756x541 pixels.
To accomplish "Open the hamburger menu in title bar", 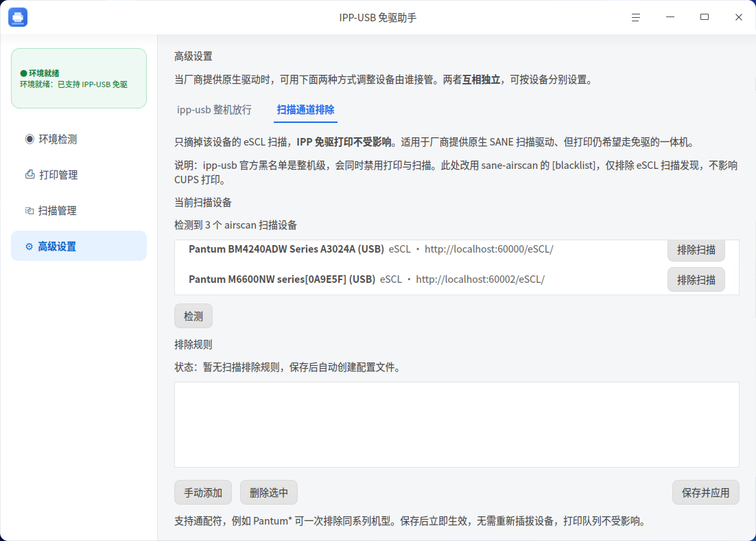I will click(635, 17).
